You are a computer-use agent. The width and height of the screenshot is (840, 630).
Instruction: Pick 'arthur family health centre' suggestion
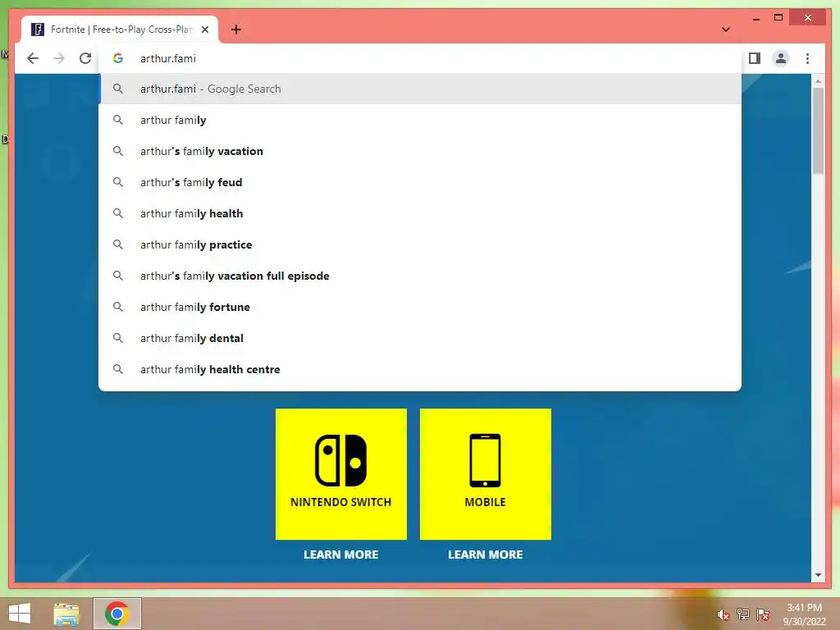point(420,369)
